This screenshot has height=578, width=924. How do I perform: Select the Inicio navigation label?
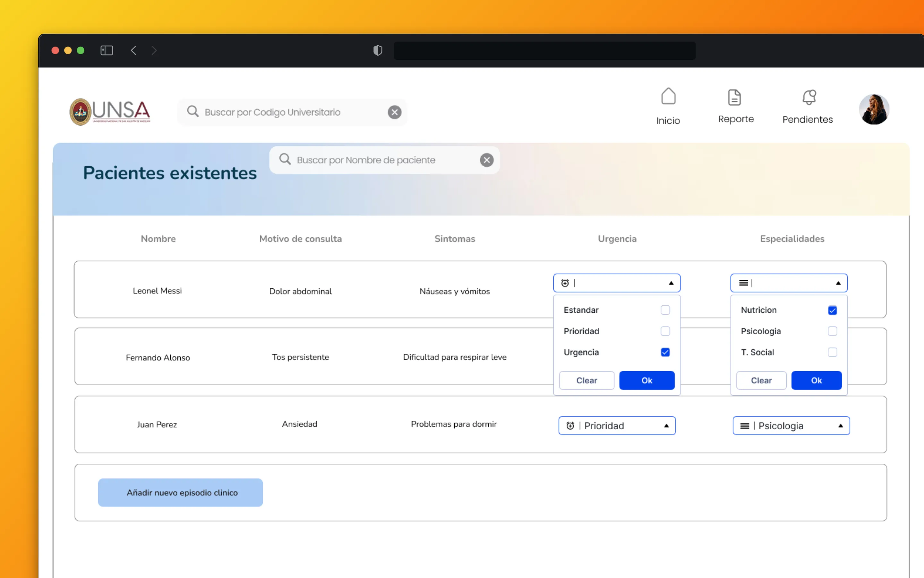click(x=668, y=121)
